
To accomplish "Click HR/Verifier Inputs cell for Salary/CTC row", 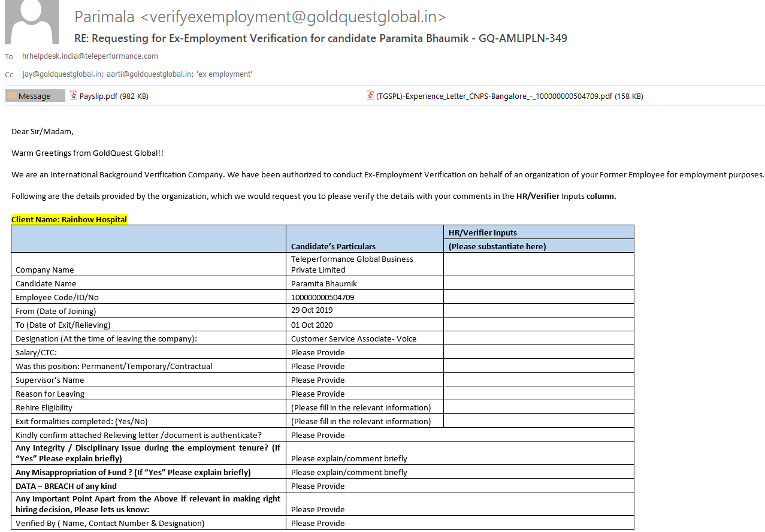I will click(538, 352).
